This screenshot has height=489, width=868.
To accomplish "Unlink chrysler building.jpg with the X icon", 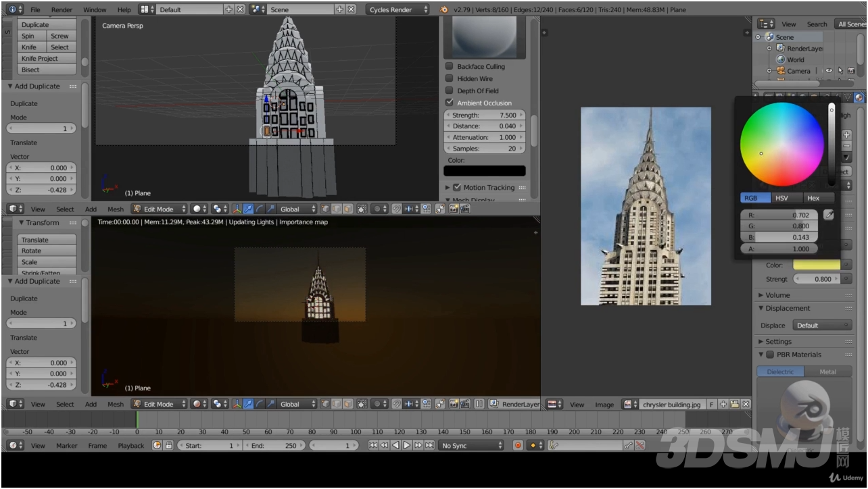I will 746,405.
